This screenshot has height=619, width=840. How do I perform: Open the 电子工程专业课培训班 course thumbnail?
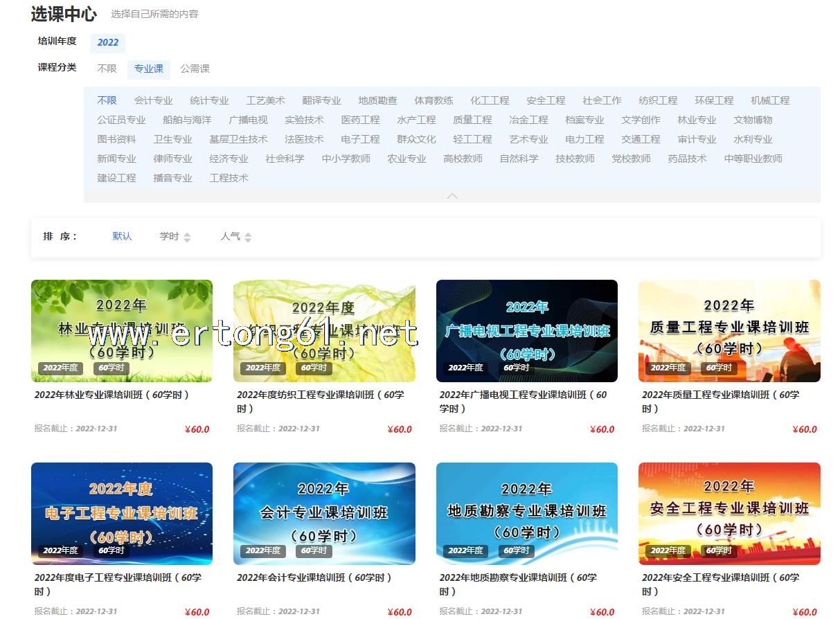[122, 514]
